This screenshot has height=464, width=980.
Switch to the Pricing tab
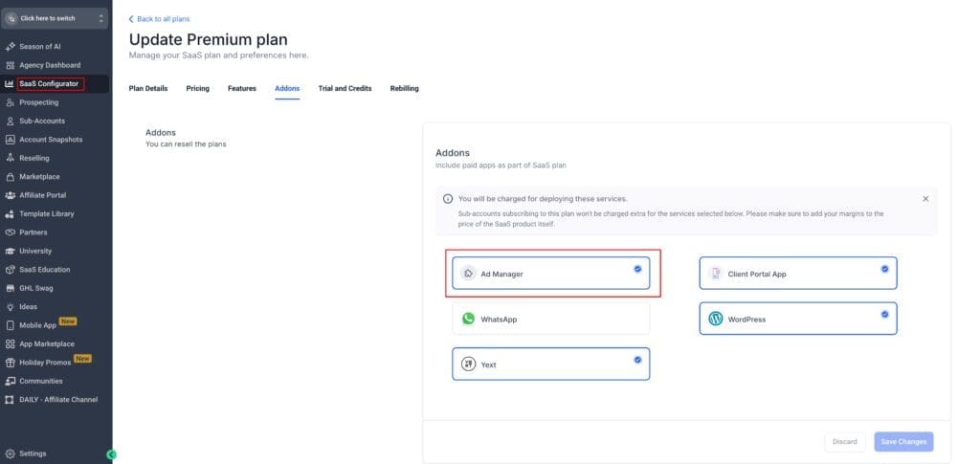click(x=197, y=89)
